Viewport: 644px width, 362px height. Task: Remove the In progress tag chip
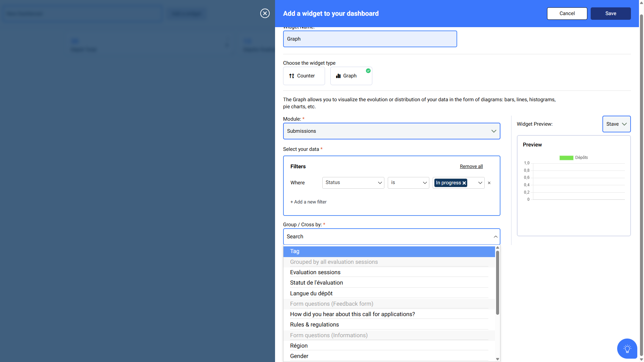point(464,183)
